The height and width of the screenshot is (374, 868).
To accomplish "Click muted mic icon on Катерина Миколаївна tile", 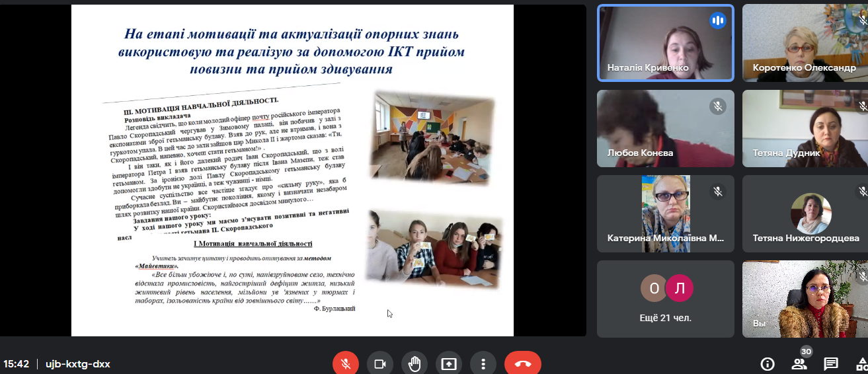I will click(717, 192).
